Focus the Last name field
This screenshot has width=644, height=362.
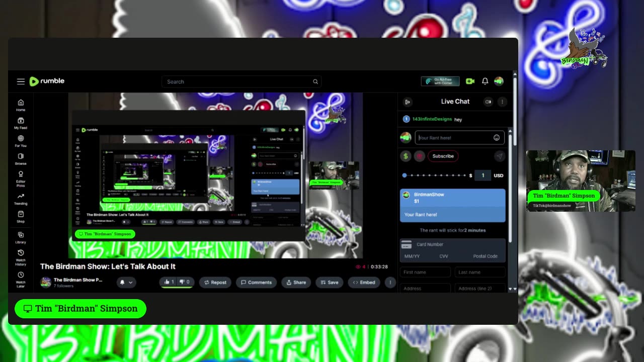click(x=480, y=273)
